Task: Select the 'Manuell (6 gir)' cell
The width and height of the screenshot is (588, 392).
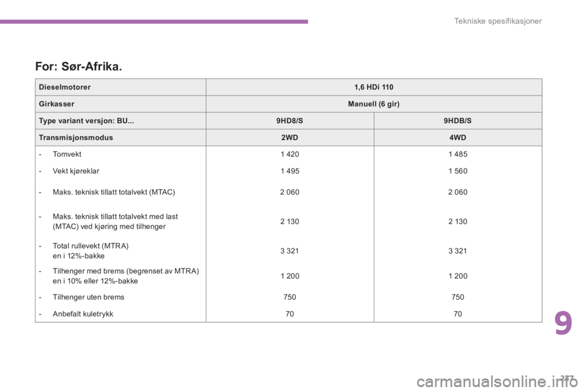Action: tap(374, 104)
